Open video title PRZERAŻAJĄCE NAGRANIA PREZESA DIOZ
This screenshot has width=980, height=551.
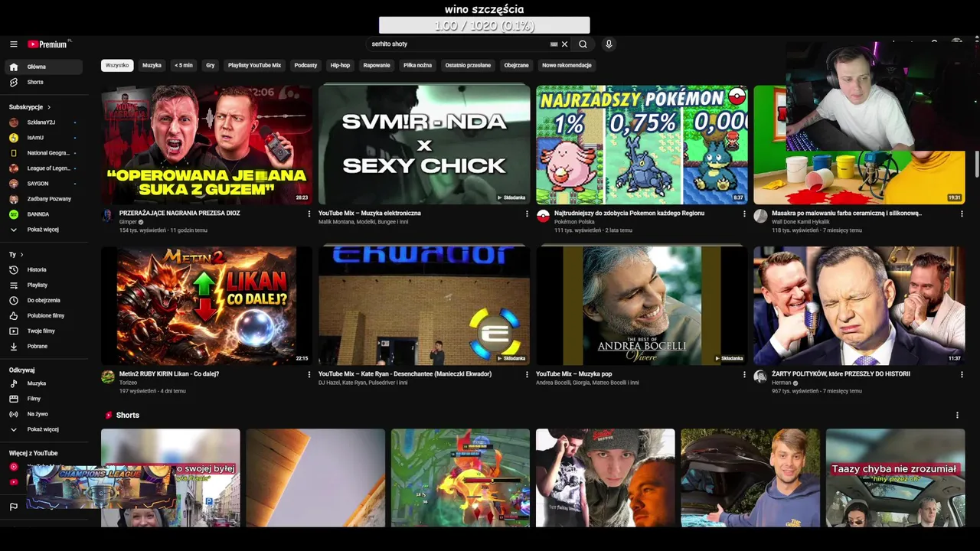[179, 214]
